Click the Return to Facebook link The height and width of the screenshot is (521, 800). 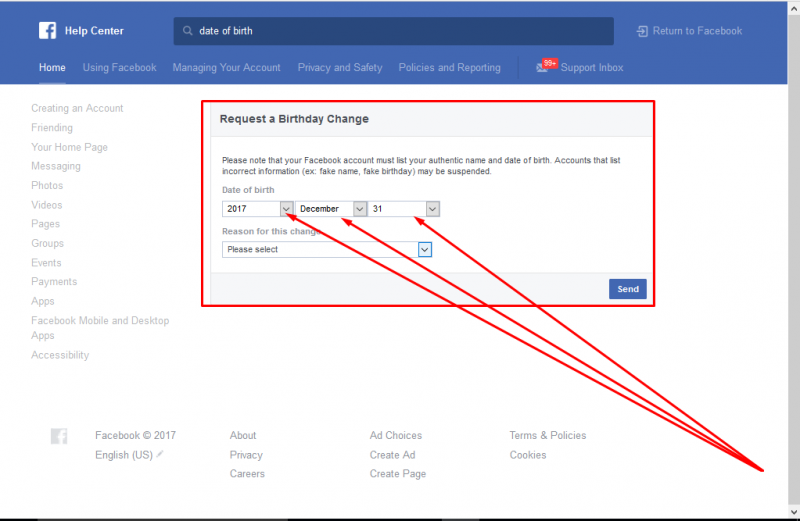point(697,31)
